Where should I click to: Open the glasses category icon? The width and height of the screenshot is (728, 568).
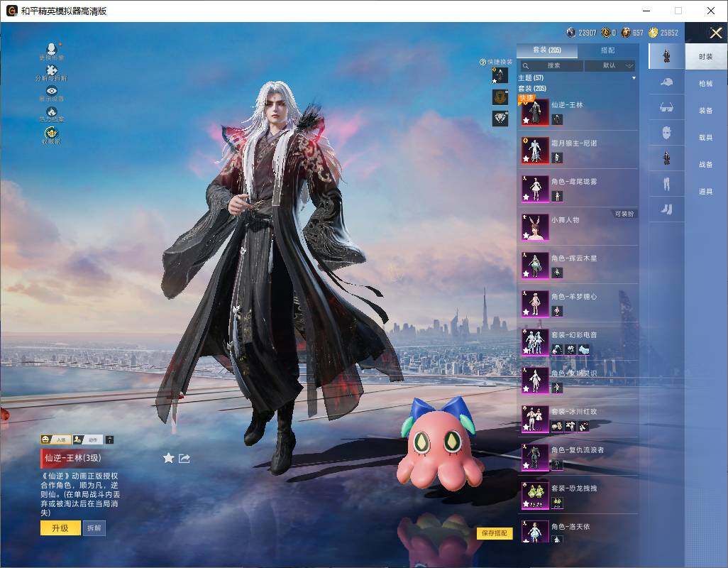coord(667,108)
